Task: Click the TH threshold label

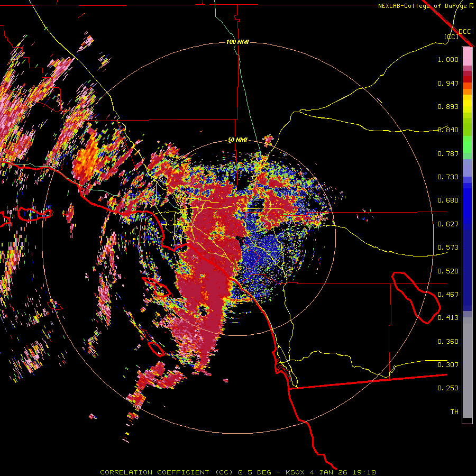Action: click(454, 412)
